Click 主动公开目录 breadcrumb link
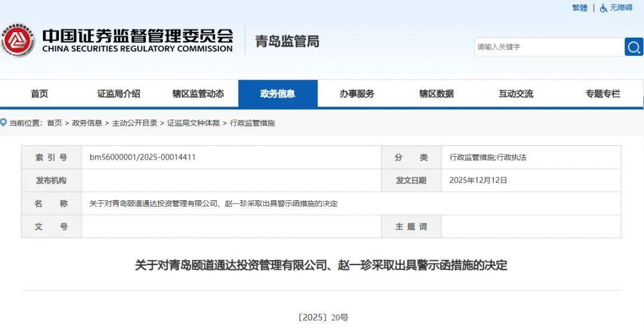 pyautogui.click(x=135, y=123)
